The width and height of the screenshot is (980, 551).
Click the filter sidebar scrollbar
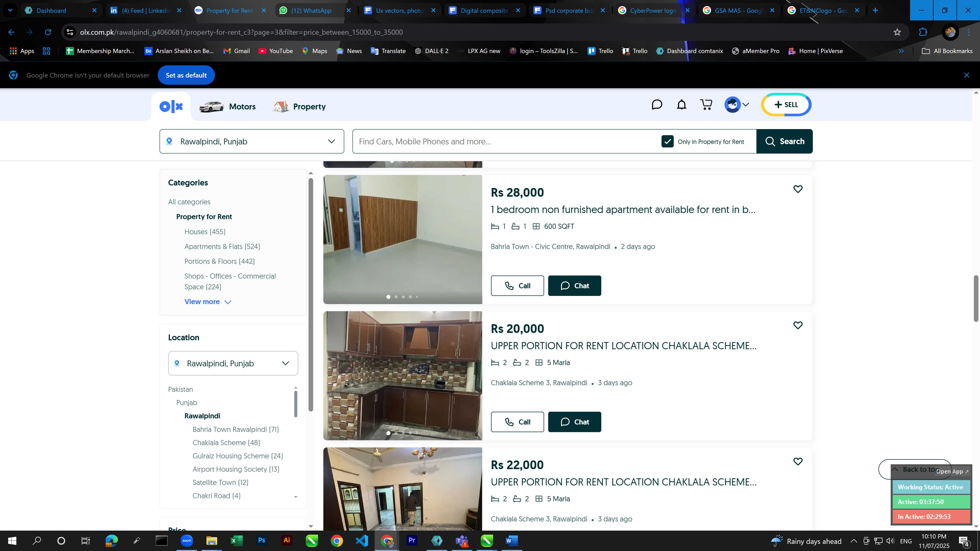point(311,295)
